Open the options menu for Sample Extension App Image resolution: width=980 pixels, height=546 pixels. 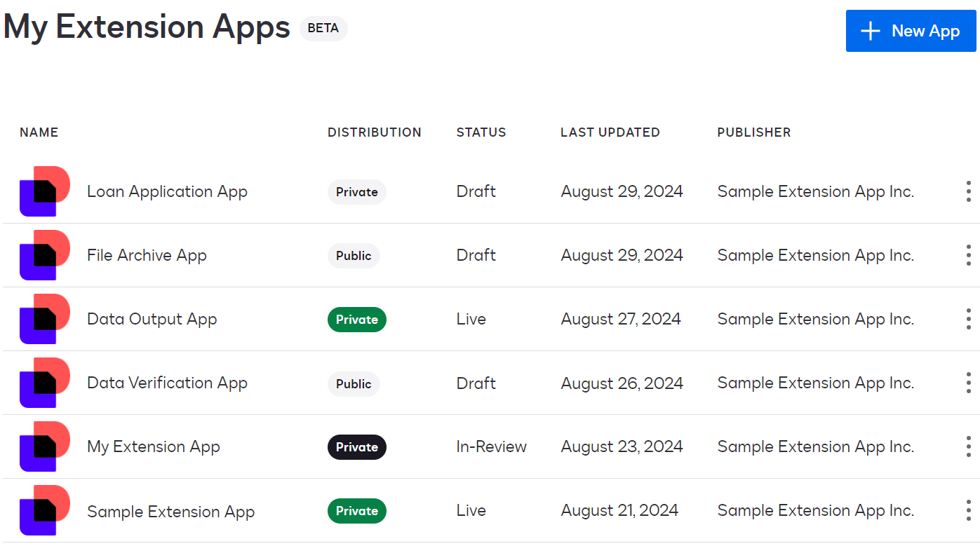click(x=967, y=510)
